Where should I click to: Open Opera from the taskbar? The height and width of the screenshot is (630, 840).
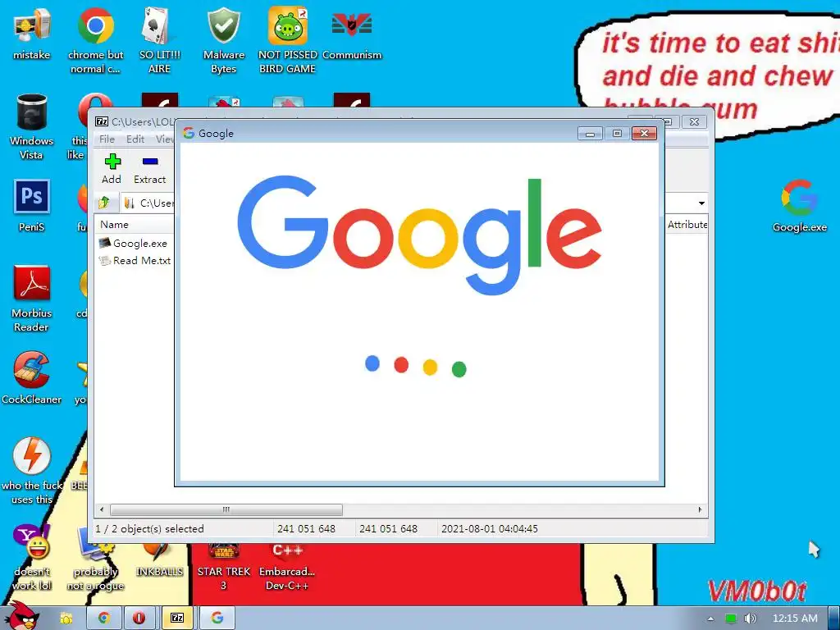[x=139, y=618]
